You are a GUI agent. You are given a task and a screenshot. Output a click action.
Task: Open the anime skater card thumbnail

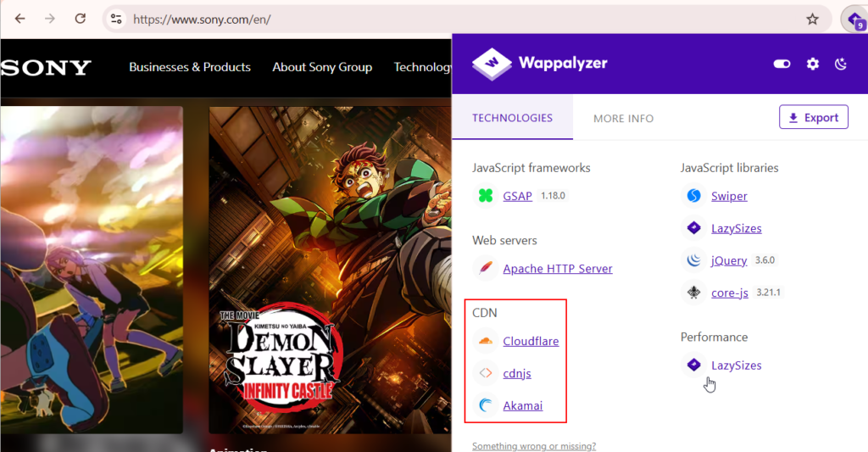coord(92,270)
